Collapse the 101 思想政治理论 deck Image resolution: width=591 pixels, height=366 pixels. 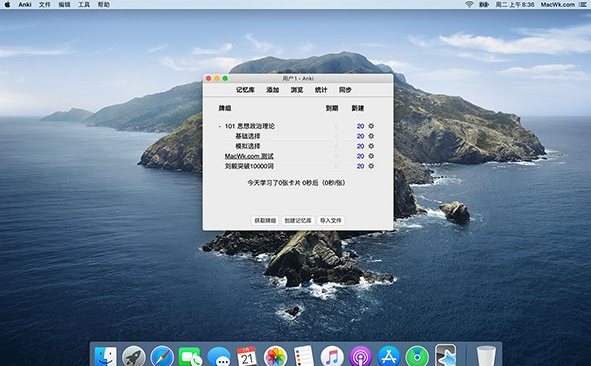click(x=220, y=126)
